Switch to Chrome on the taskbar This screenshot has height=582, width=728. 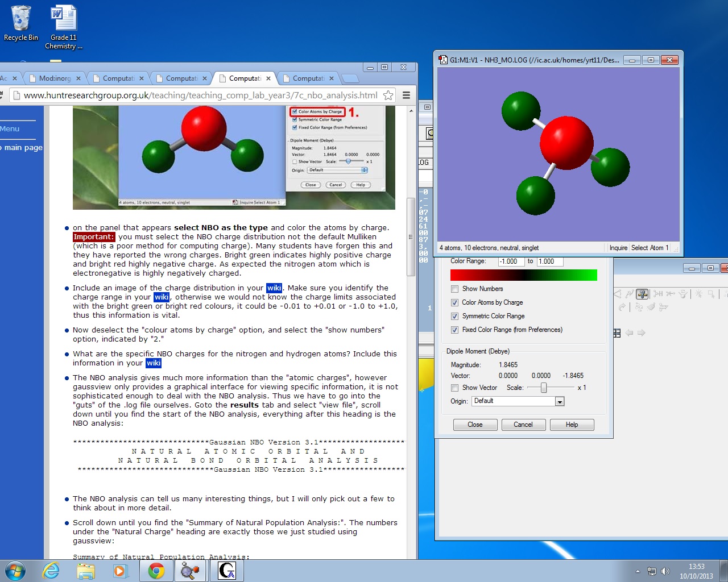tap(156, 571)
